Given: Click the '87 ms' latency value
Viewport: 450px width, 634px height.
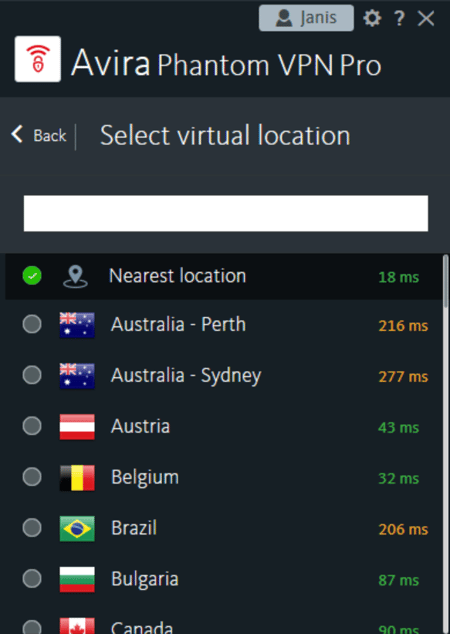Looking at the screenshot, I should coord(399,581).
